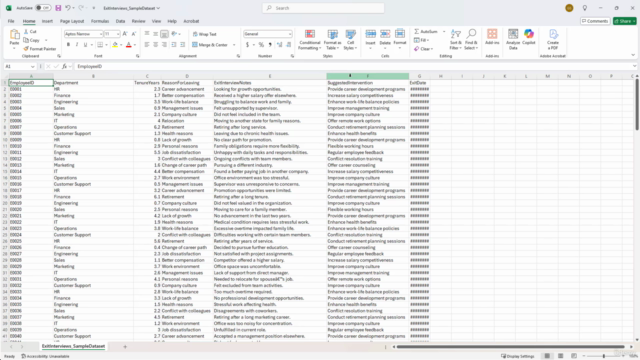Add a new sheet with plus button
640x360 pixels.
pyautogui.click(x=125, y=347)
